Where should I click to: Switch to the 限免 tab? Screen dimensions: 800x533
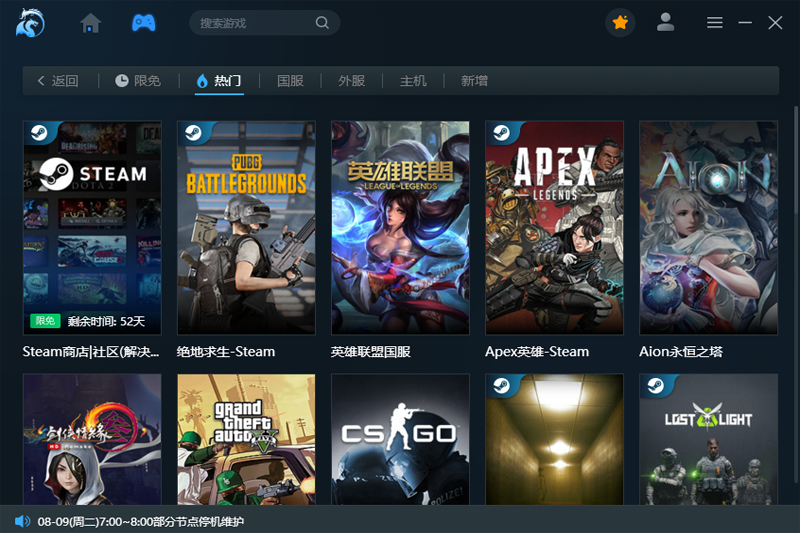click(x=137, y=81)
